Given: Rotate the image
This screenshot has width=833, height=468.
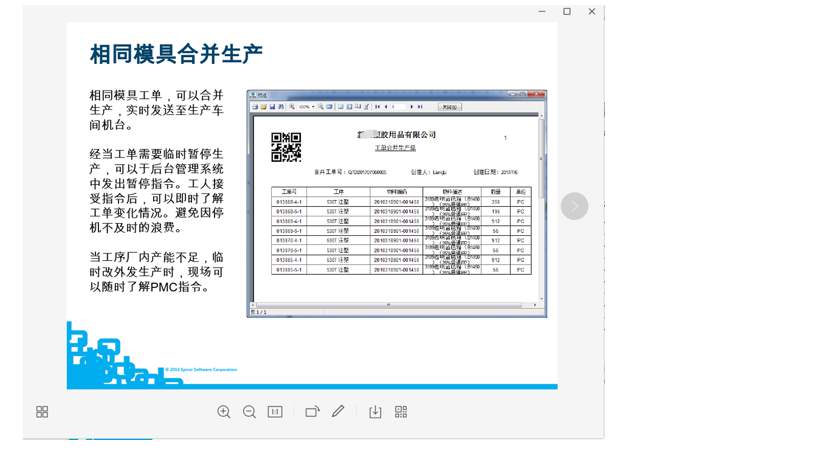Looking at the screenshot, I should (312, 412).
